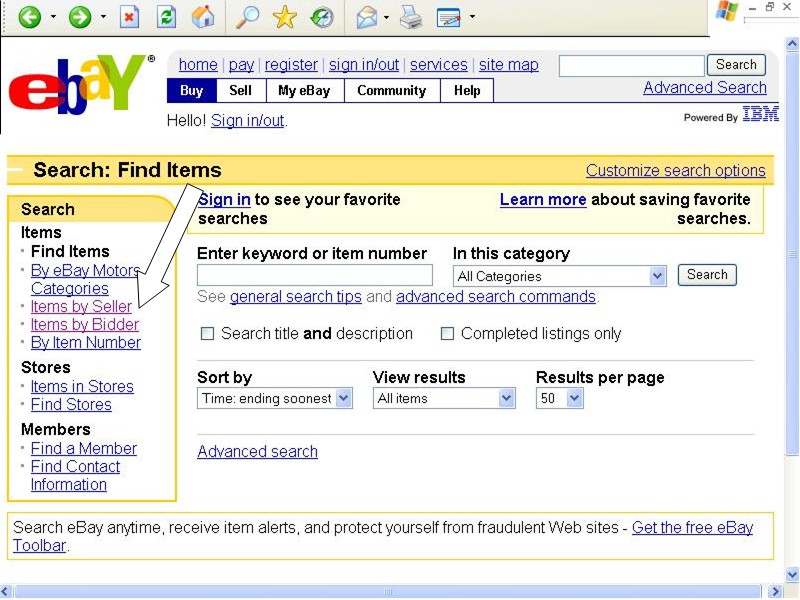The height and width of the screenshot is (600, 800).
Task: Open general search tips link
Action: [295, 297]
